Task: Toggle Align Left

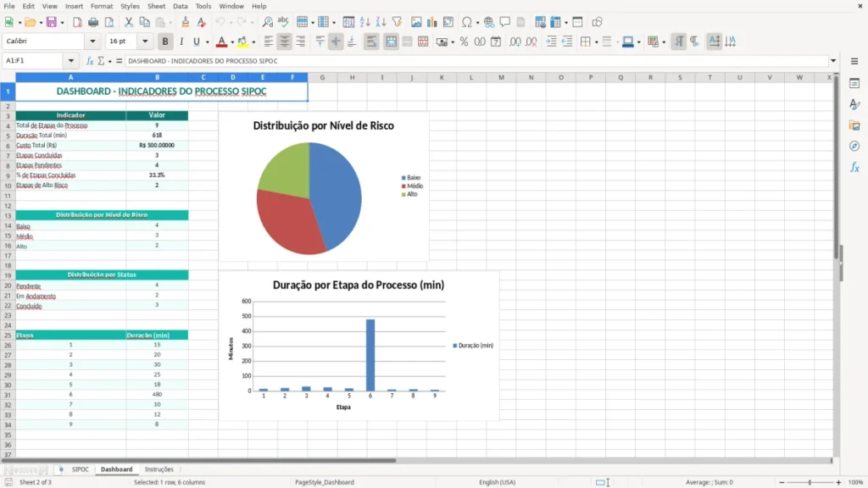Action: (269, 42)
